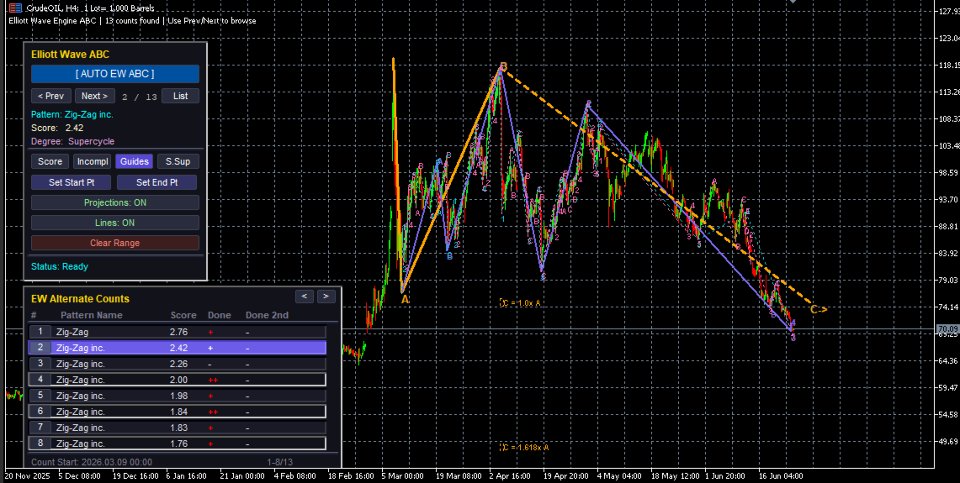Click the C-> projection label
The width and height of the screenshot is (960, 483).
click(819, 310)
